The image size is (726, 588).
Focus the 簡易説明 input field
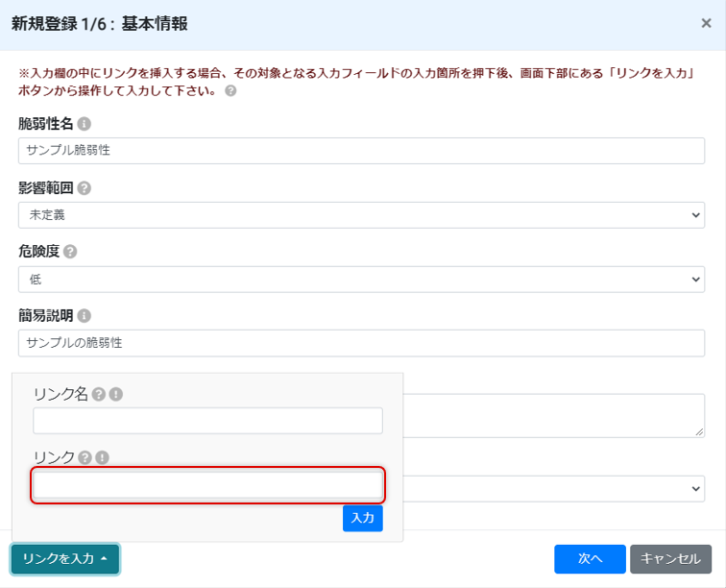361,343
